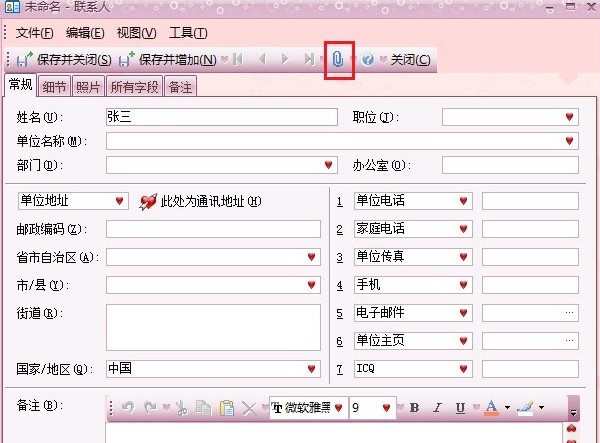Screen dimensions: 600x443
Task: Toggle Italic formatting
Action: click(437, 408)
